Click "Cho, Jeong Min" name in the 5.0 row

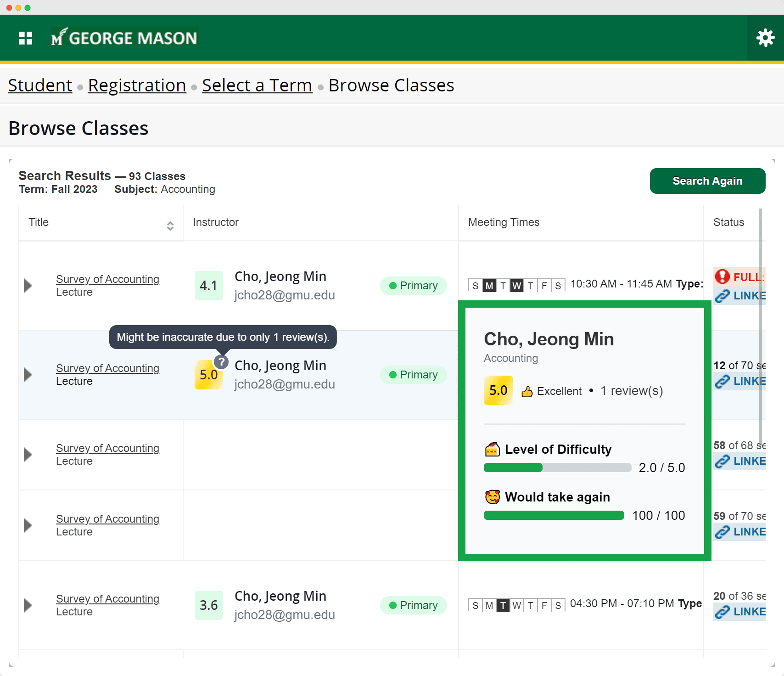pyautogui.click(x=280, y=366)
